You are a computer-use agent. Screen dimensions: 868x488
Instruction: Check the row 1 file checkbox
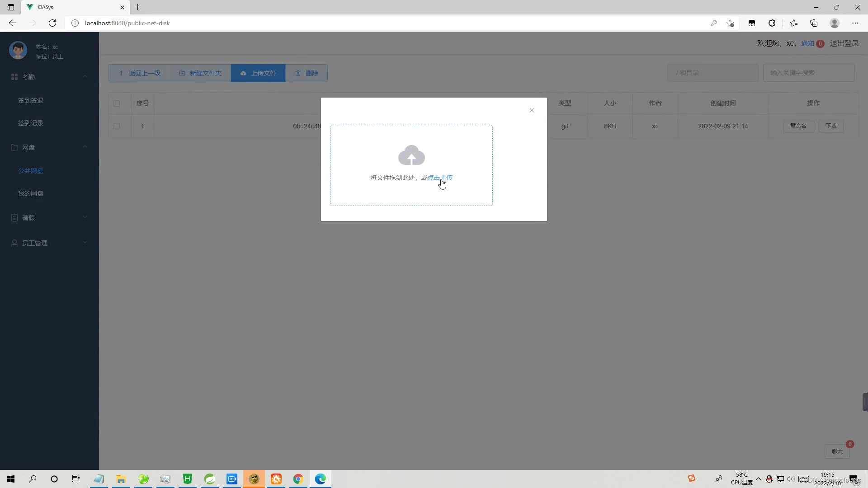coord(117,126)
